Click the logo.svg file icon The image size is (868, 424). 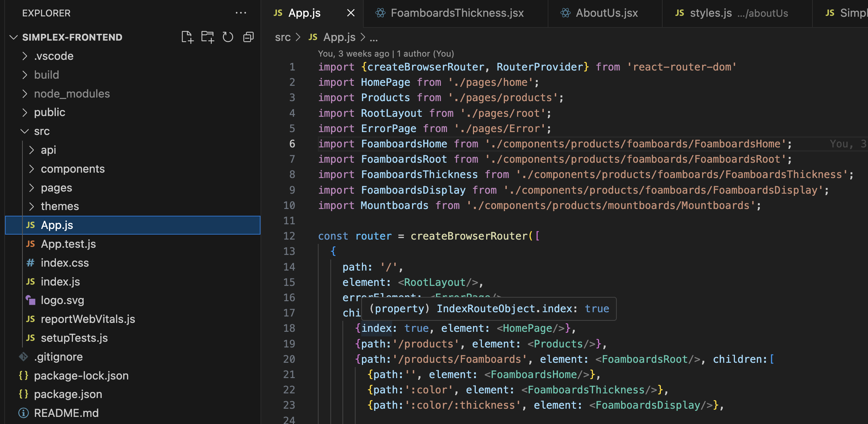point(31,300)
